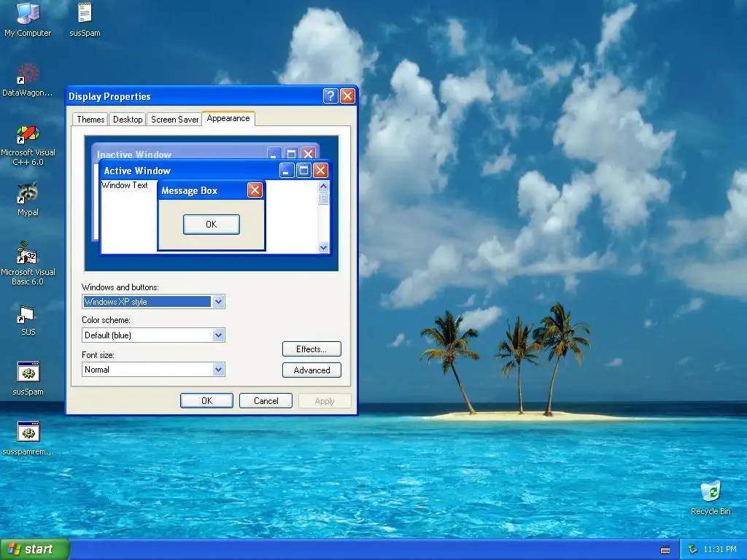
Task: Select the susSpam text file icon
Action: (x=85, y=19)
